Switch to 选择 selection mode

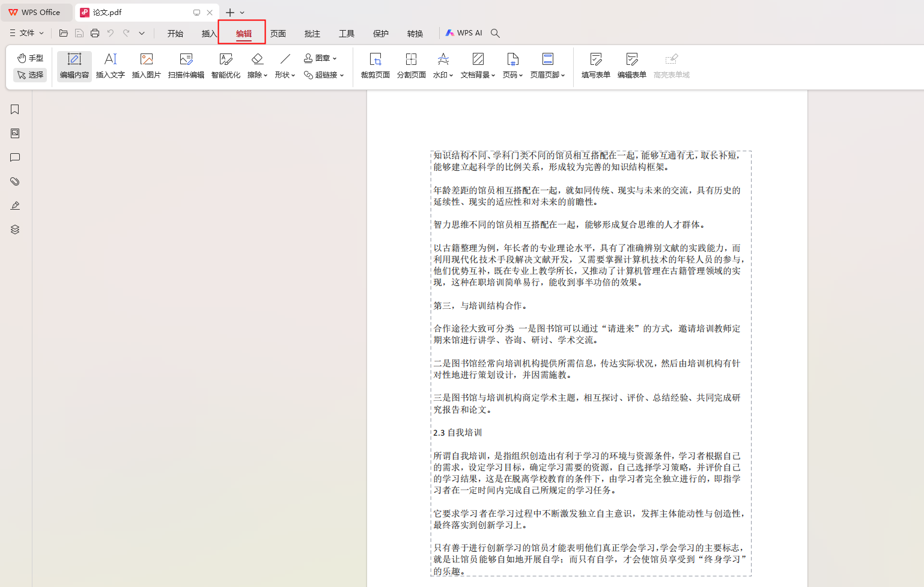[30, 75]
